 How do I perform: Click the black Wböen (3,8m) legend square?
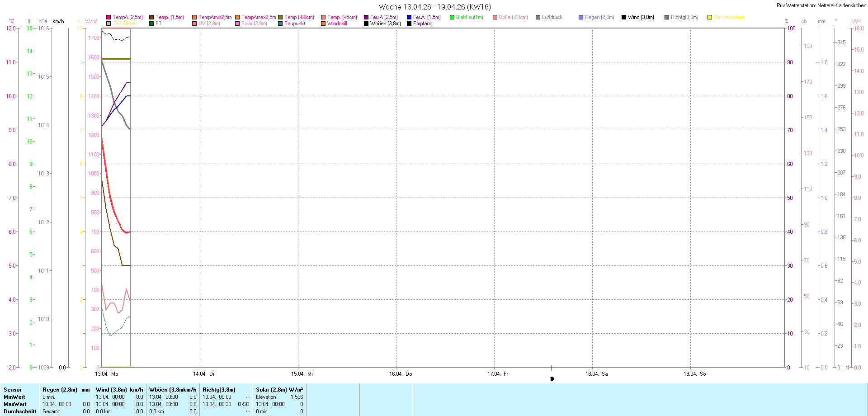coord(366,24)
